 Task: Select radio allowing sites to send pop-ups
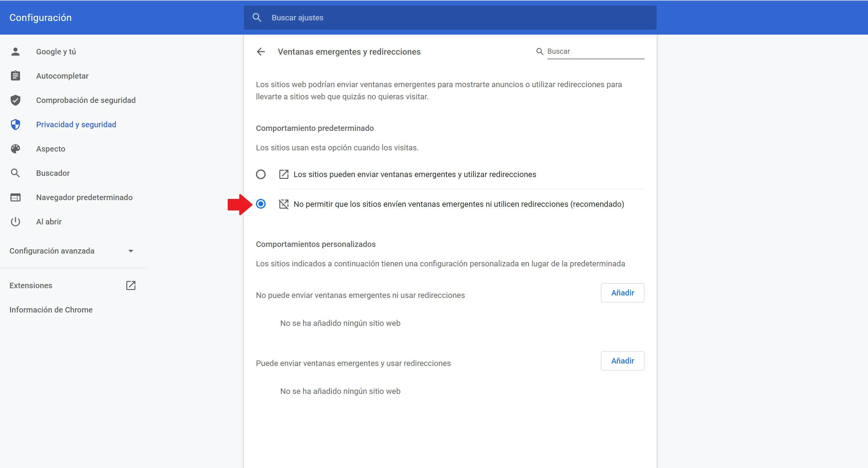click(x=261, y=174)
